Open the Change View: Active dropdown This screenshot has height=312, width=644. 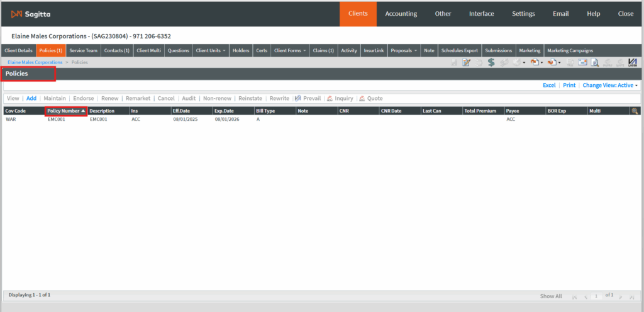[x=610, y=85]
